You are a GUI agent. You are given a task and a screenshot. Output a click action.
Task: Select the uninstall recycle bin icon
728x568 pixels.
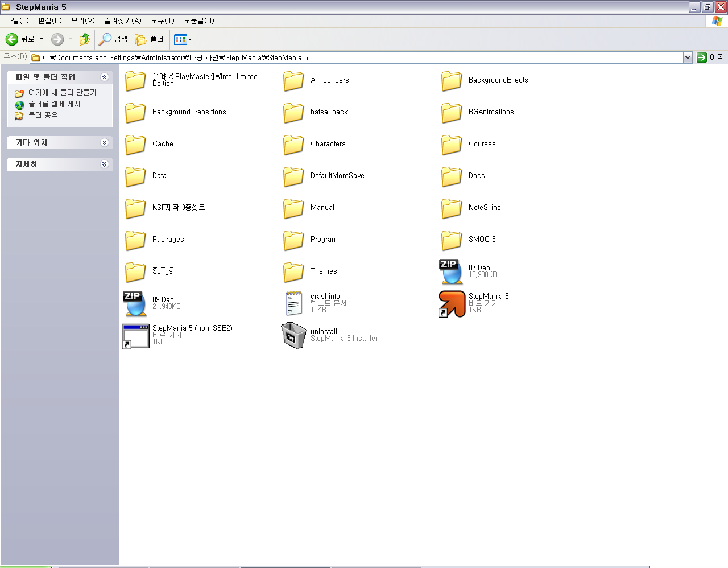(x=293, y=336)
